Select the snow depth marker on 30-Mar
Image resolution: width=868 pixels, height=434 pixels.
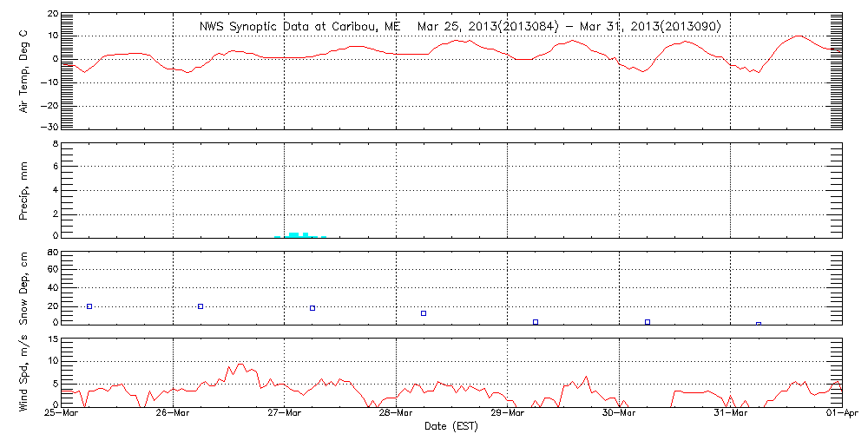click(648, 322)
